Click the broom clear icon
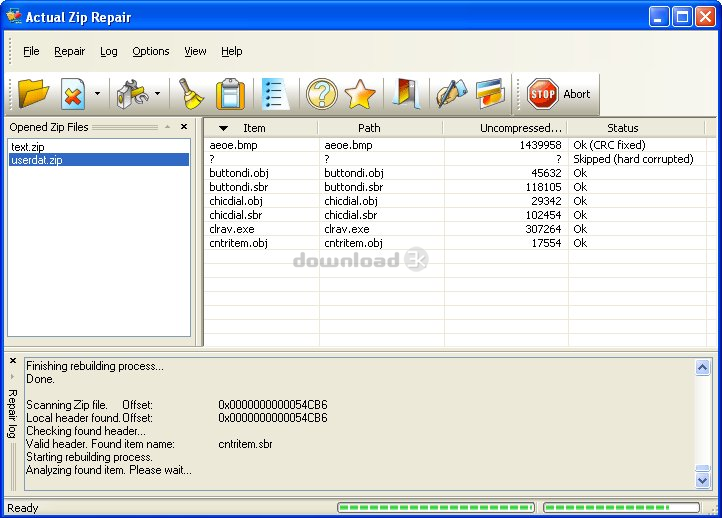722x518 pixels. click(x=191, y=94)
